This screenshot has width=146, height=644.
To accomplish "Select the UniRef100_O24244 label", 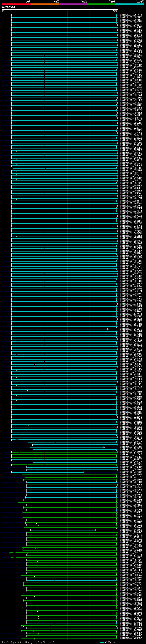I will [x=131, y=429].
